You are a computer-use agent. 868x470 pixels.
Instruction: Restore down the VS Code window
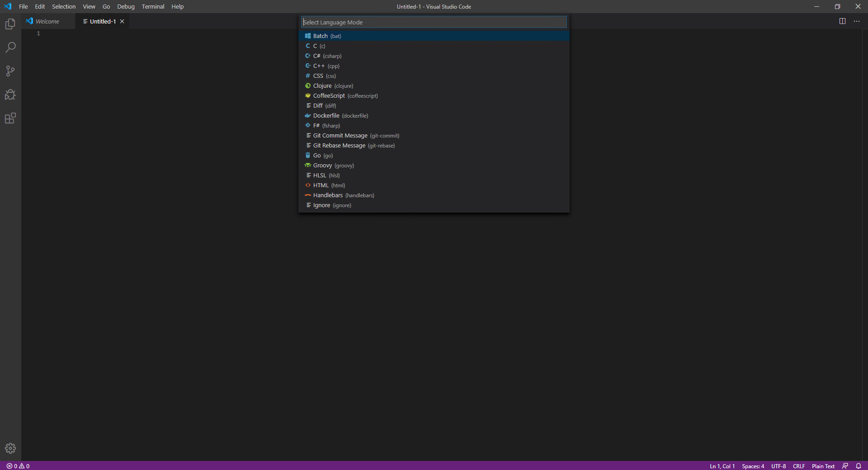pos(837,6)
